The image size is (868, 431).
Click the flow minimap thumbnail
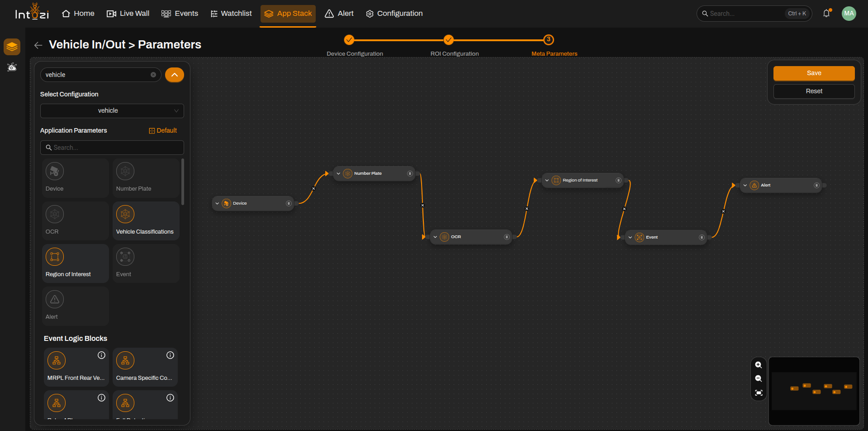pos(814,391)
